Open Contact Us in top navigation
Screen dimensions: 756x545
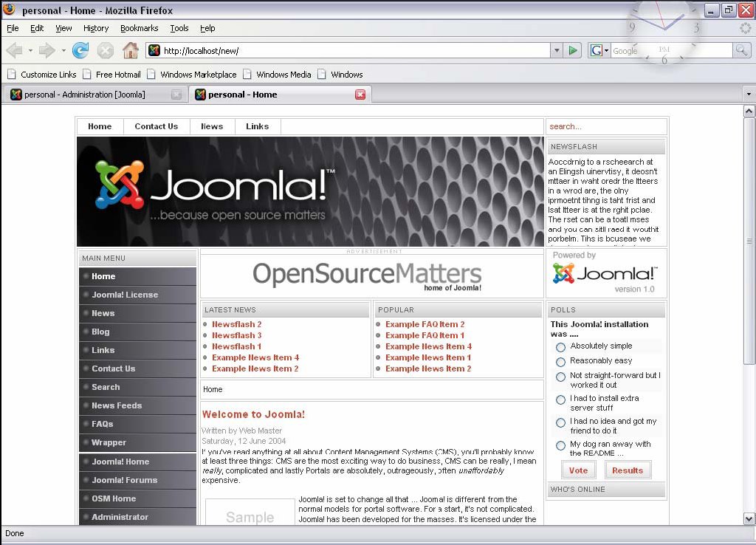pyautogui.click(x=157, y=126)
